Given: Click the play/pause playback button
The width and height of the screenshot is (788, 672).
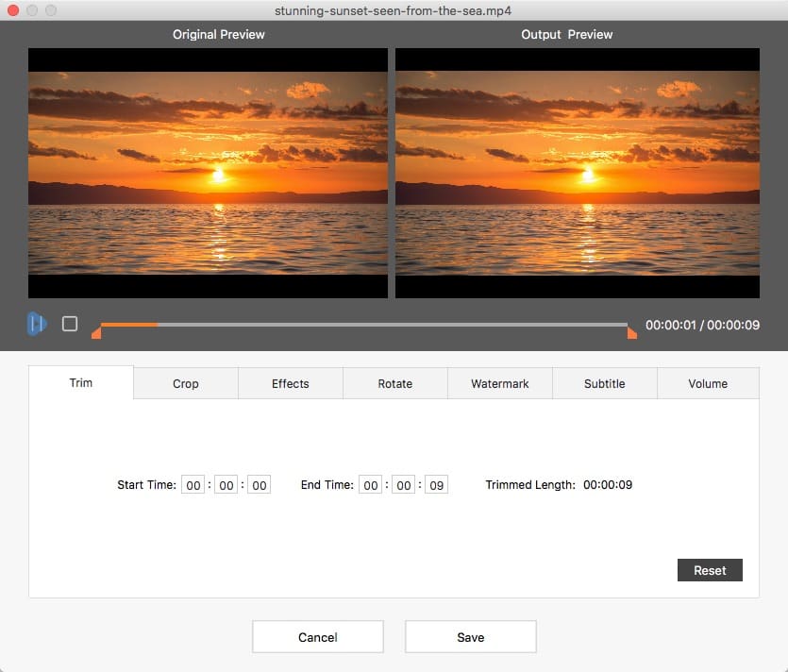Looking at the screenshot, I should (36, 324).
